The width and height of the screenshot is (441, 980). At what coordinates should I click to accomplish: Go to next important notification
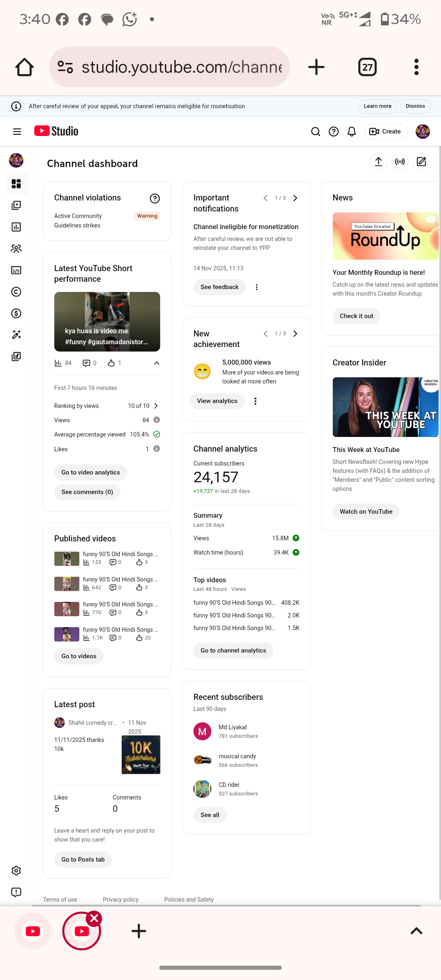point(295,198)
